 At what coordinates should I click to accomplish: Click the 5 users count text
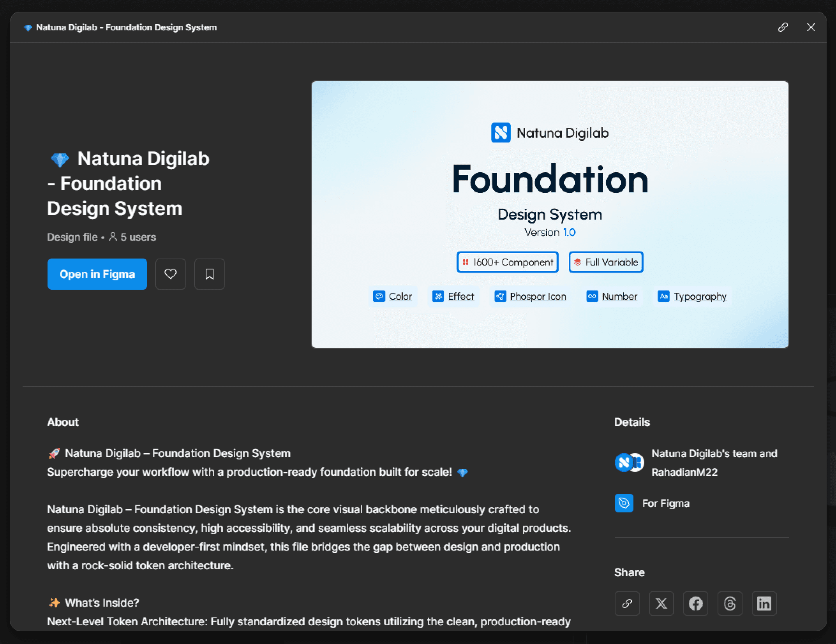point(138,237)
